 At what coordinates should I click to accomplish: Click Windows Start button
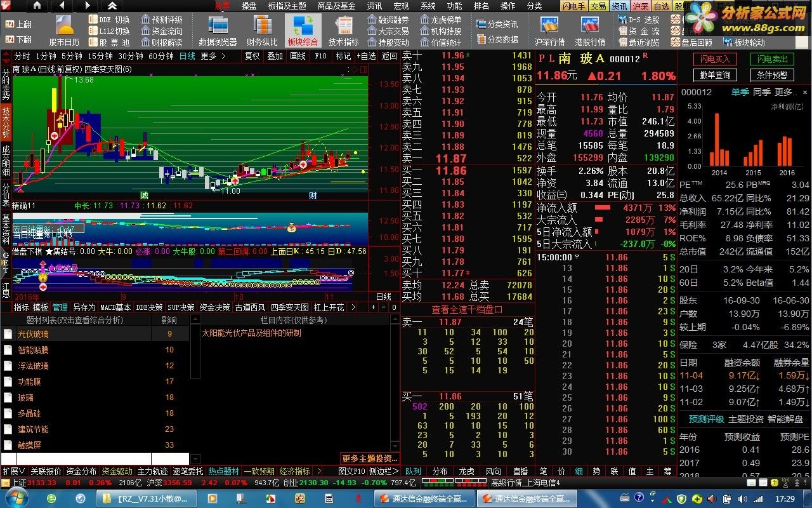(x=16, y=498)
